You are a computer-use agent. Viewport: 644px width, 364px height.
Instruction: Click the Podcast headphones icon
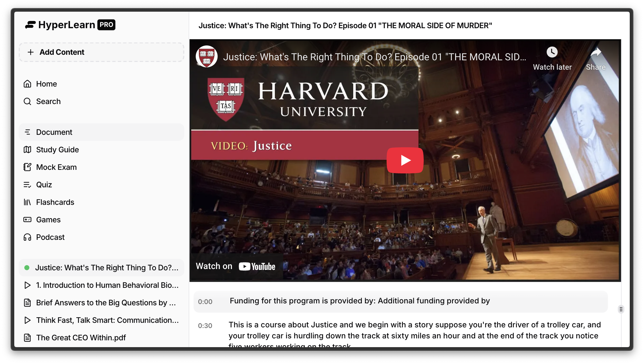pyautogui.click(x=28, y=237)
